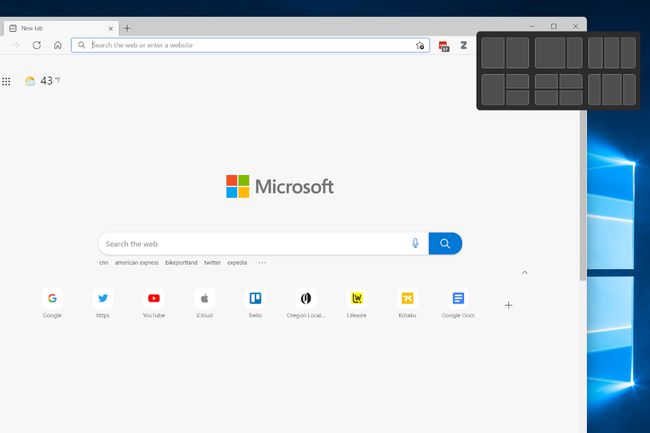The image size is (650, 433).
Task: Snap to left half of two-halves layout
Action: 493,53
